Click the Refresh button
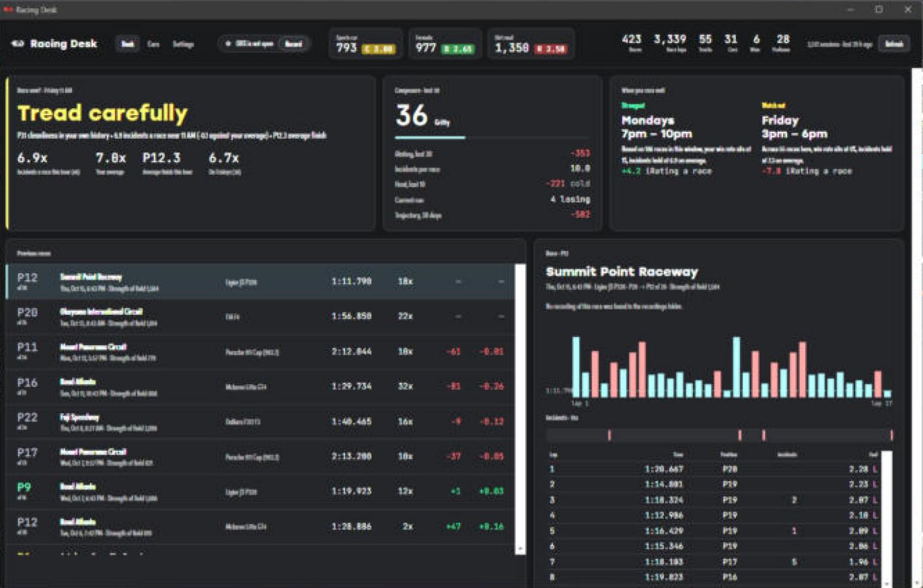The height and width of the screenshot is (588, 923). point(894,44)
